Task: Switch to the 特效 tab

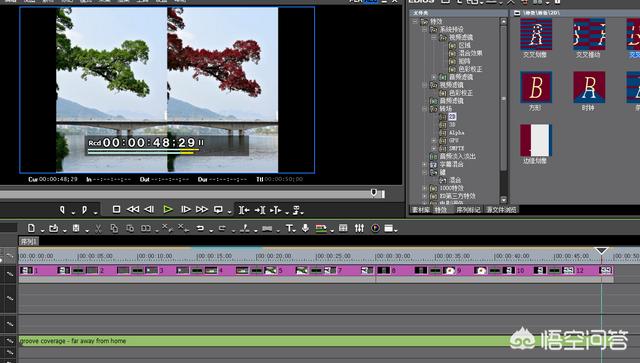Action: tap(441, 210)
